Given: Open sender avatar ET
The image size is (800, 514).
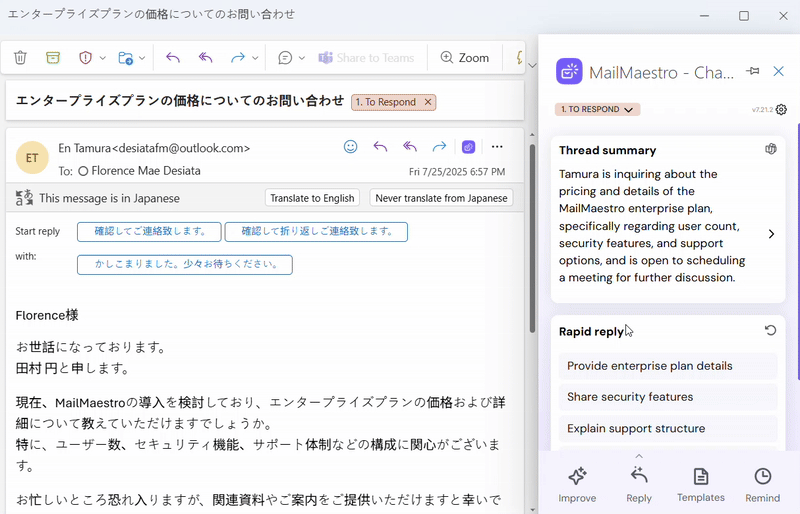Looking at the screenshot, I should tap(32, 158).
